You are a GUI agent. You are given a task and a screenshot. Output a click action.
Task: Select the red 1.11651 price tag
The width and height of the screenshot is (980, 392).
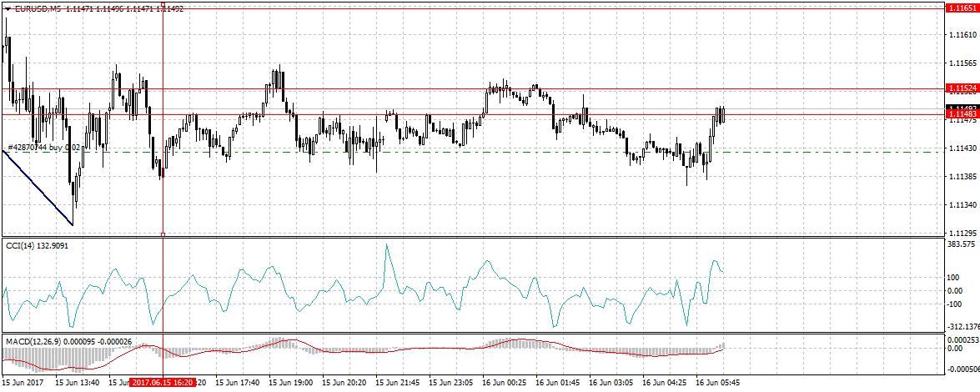point(960,8)
